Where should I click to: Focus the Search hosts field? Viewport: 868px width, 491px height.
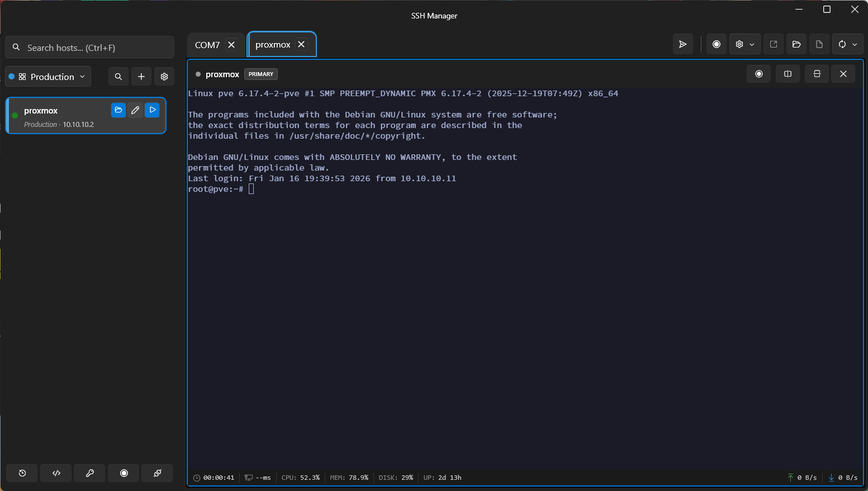tap(90, 48)
